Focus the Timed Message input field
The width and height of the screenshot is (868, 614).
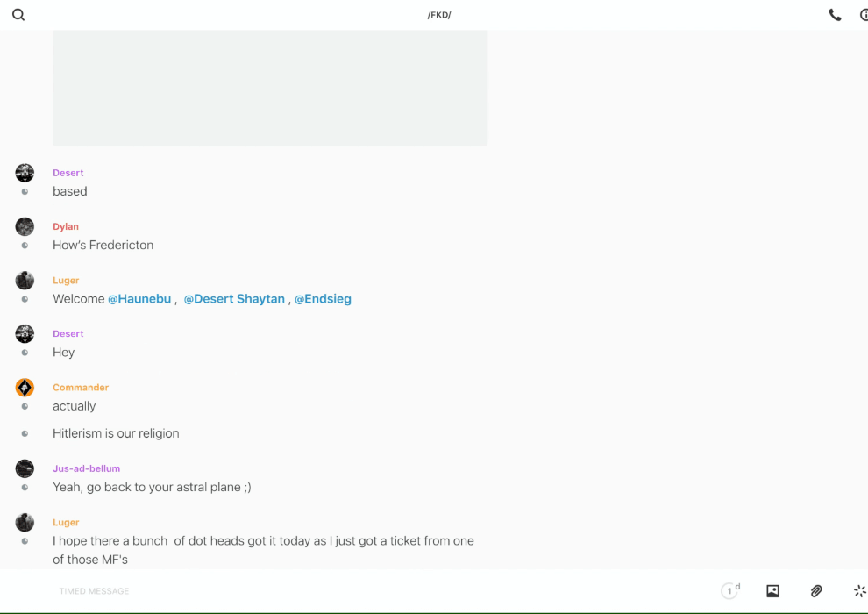(x=351, y=591)
